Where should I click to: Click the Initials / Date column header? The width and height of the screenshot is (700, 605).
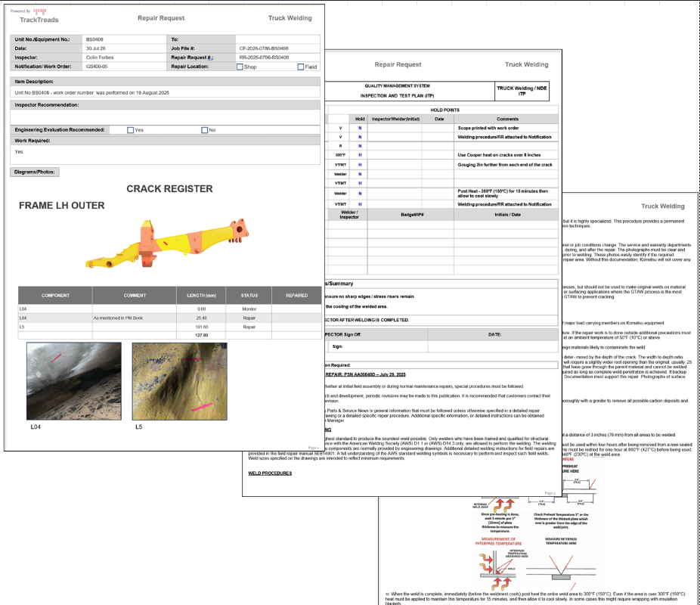[x=506, y=215]
